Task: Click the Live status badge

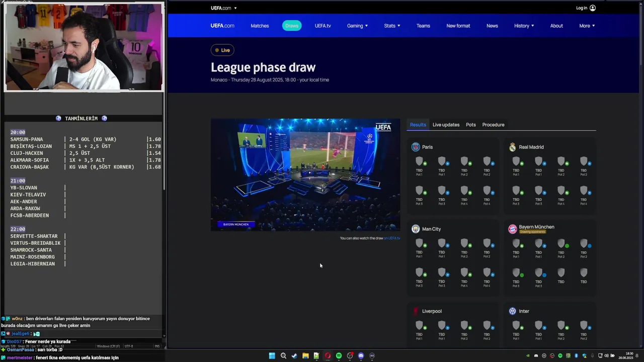Action: [x=222, y=50]
